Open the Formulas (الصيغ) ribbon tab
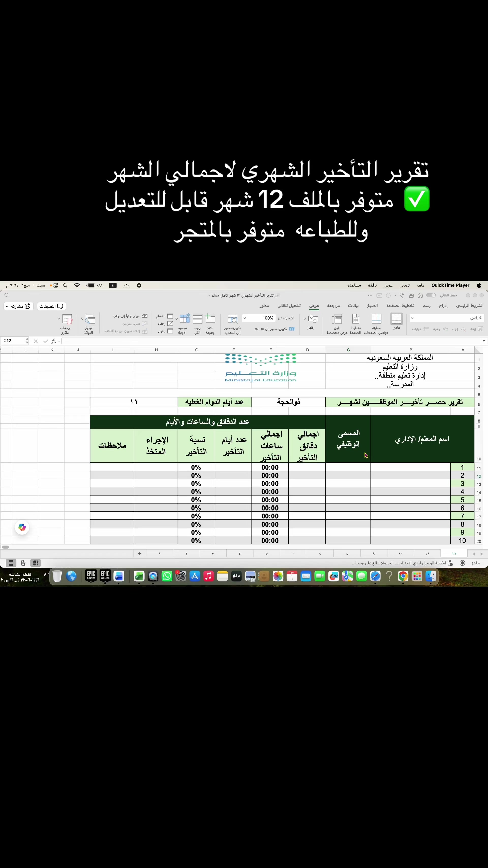Screen dimensions: 488x868 pyautogui.click(x=372, y=306)
